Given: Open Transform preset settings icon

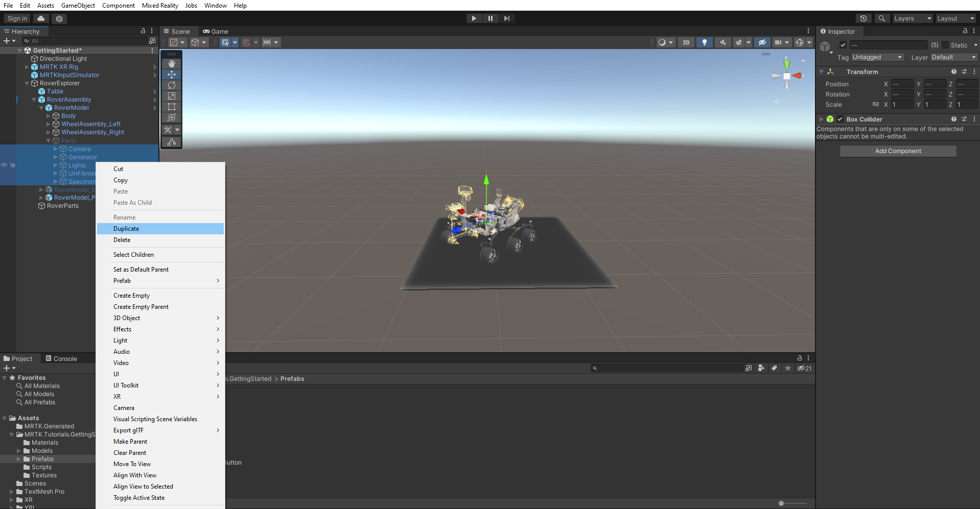Looking at the screenshot, I should (x=964, y=71).
